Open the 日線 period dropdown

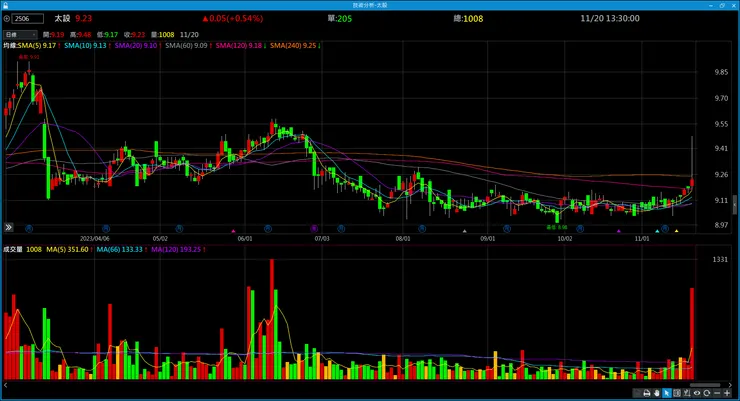pyautogui.click(x=20, y=34)
